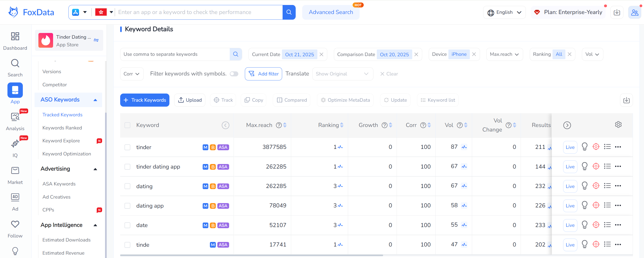
Task: Open Keywords Ranked menu item
Action: [62, 128]
